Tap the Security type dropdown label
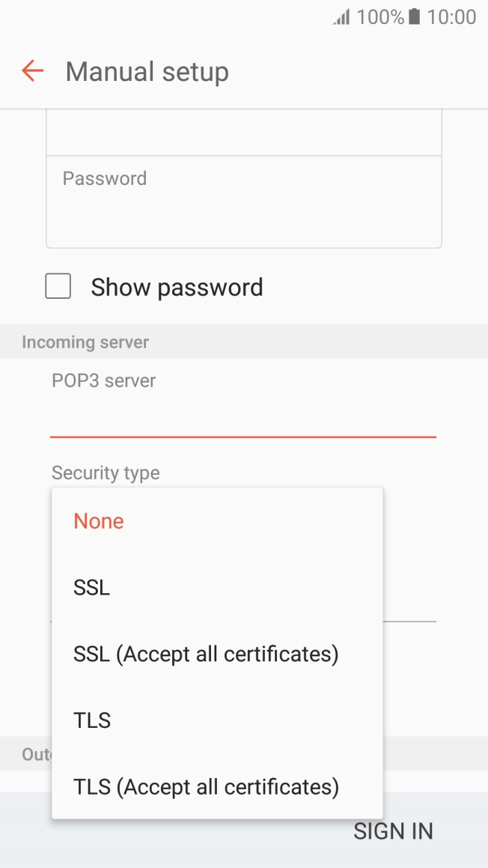This screenshot has width=488, height=868. point(106,473)
